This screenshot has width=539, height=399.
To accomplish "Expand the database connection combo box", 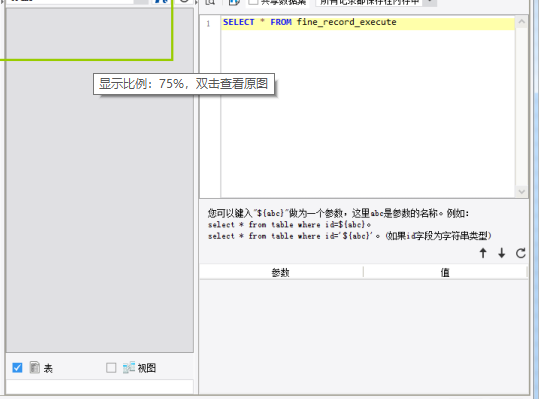I will coord(141,2).
